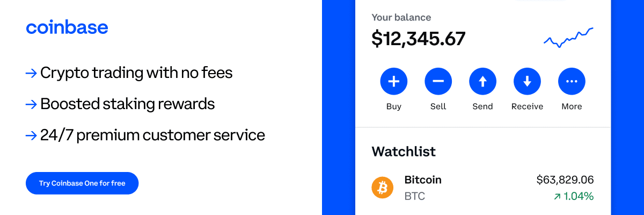Screen dimensions: 644x215
Task: Click the balance sparkline chart
Action: pyautogui.click(x=568, y=38)
